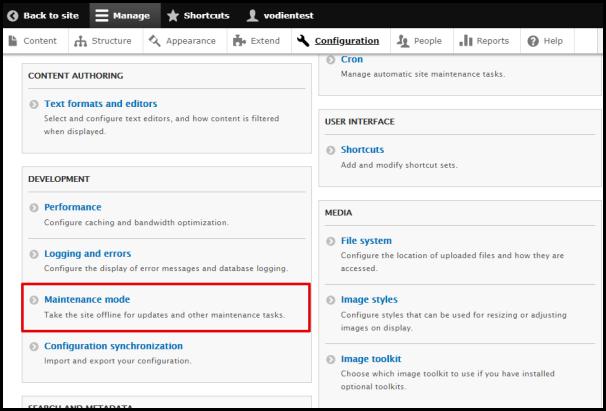Click 'Take the site offline for updates' description
Viewport: 606px width, 411px height.
coord(164,315)
